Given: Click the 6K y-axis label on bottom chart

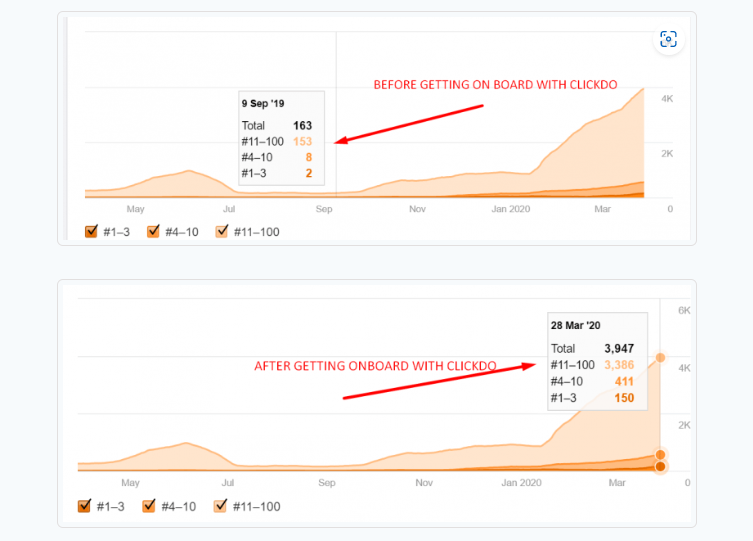Looking at the screenshot, I should click(x=684, y=311).
